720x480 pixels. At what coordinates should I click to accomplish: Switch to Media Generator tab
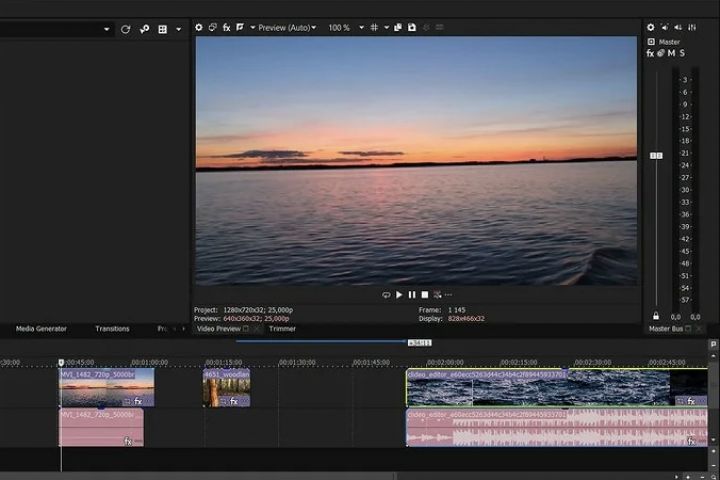(x=41, y=329)
